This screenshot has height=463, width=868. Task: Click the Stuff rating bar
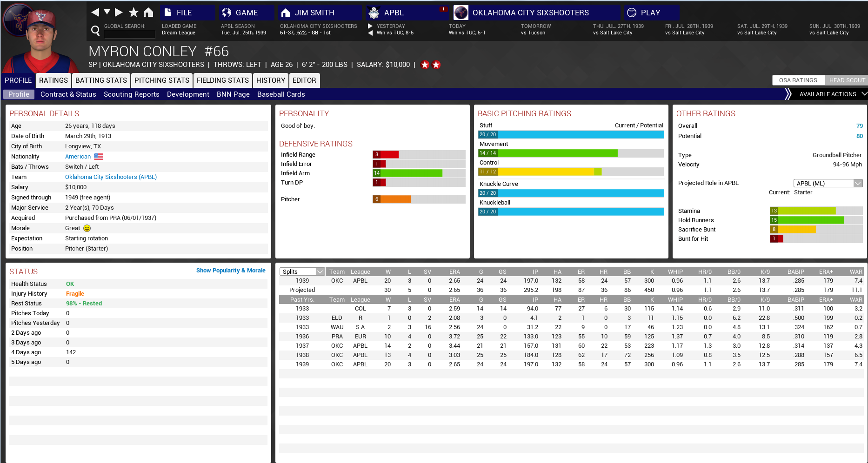point(571,135)
